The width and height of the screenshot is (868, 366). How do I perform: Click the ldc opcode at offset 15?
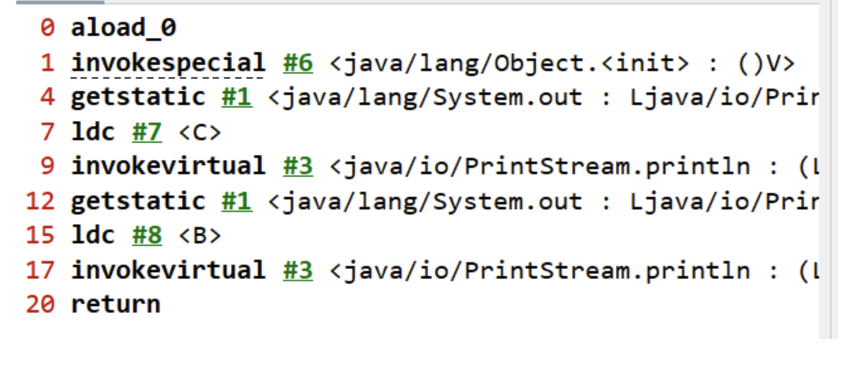tap(92, 236)
